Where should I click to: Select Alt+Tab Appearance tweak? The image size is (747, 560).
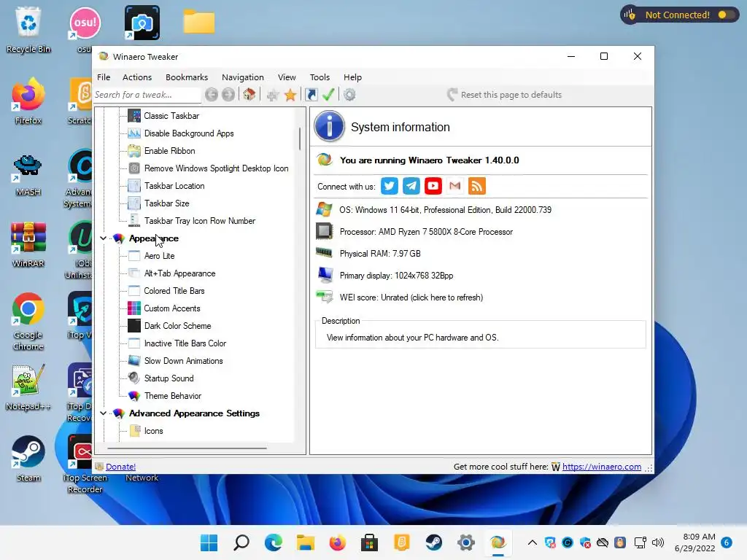179,273
